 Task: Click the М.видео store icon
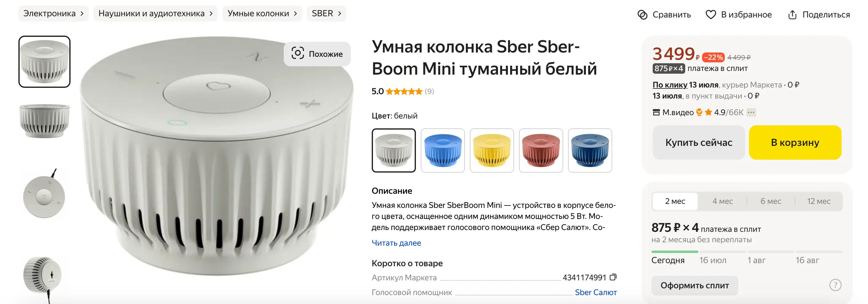[656, 112]
